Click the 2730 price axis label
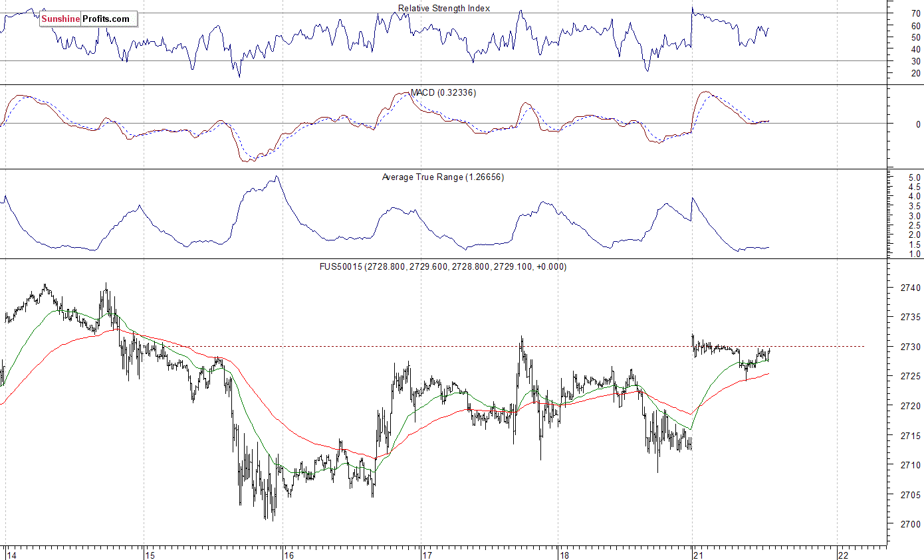This screenshot has width=924, height=560. click(911, 347)
